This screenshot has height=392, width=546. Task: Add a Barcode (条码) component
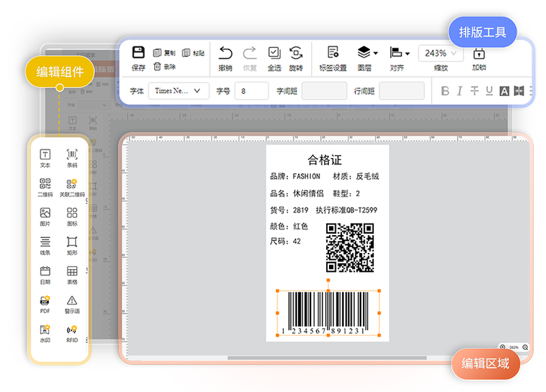click(x=72, y=158)
